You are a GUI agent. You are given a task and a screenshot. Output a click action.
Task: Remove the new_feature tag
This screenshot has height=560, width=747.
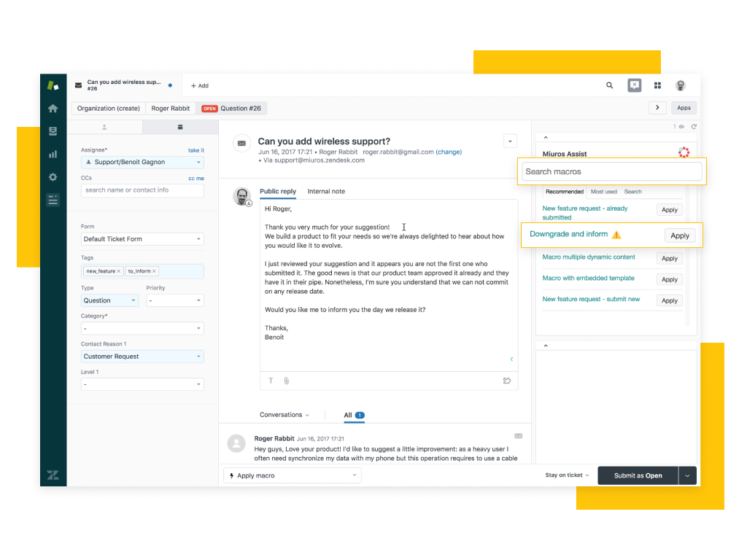[x=119, y=271]
